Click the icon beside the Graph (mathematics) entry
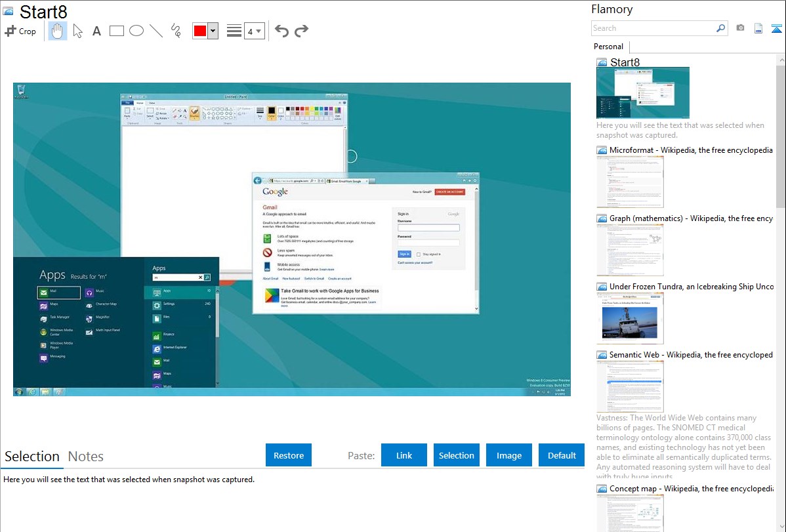The width and height of the screenshot is (786, 532). pos(602,218)
